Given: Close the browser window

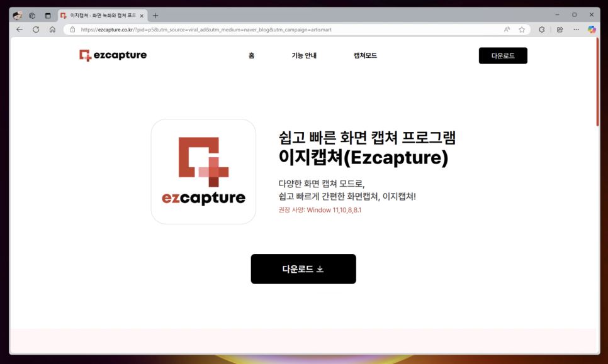Looking at the screenshot, I should pyautogui.click(x=592, y=14).
